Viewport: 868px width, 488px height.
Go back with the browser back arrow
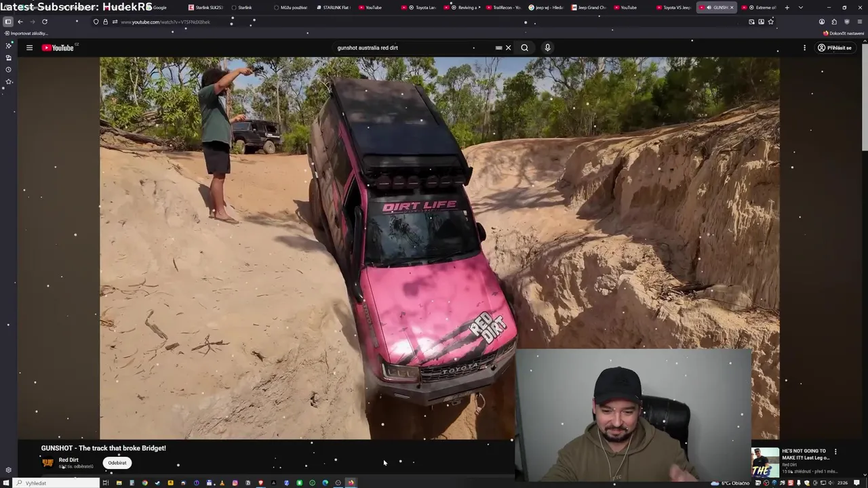[20, 22]
